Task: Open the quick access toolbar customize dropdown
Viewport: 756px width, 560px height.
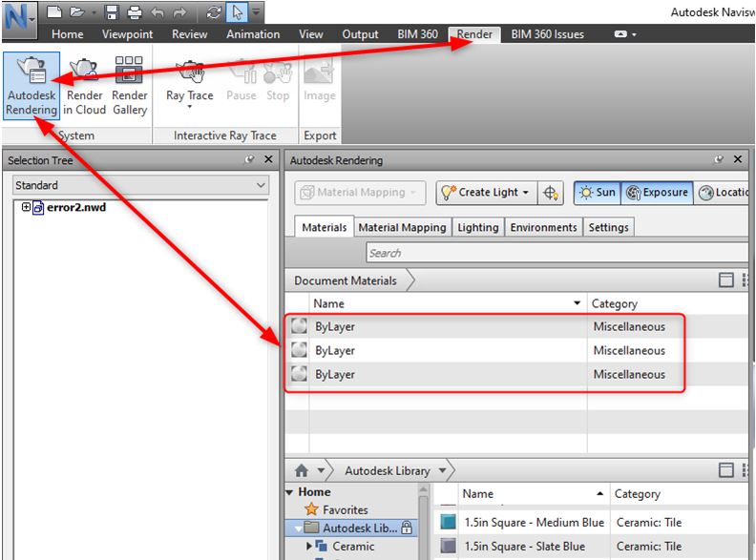Action: click(x=256, y=12)
